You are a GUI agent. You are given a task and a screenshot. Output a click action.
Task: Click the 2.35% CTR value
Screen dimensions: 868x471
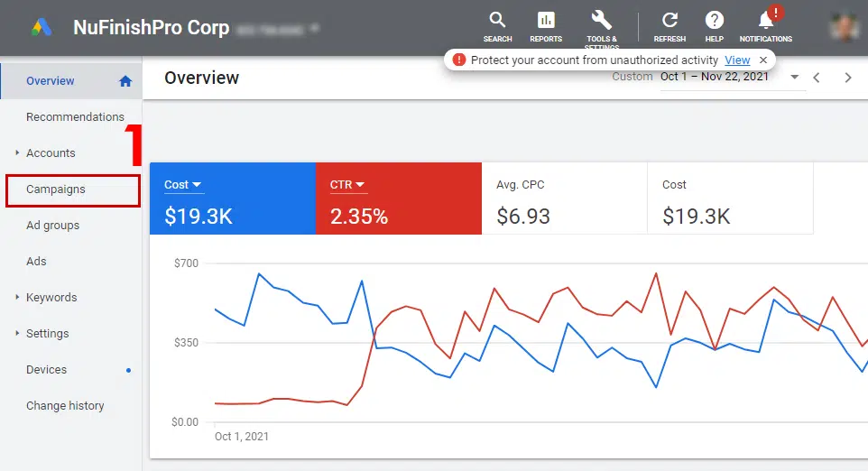[x=359, y=216]
